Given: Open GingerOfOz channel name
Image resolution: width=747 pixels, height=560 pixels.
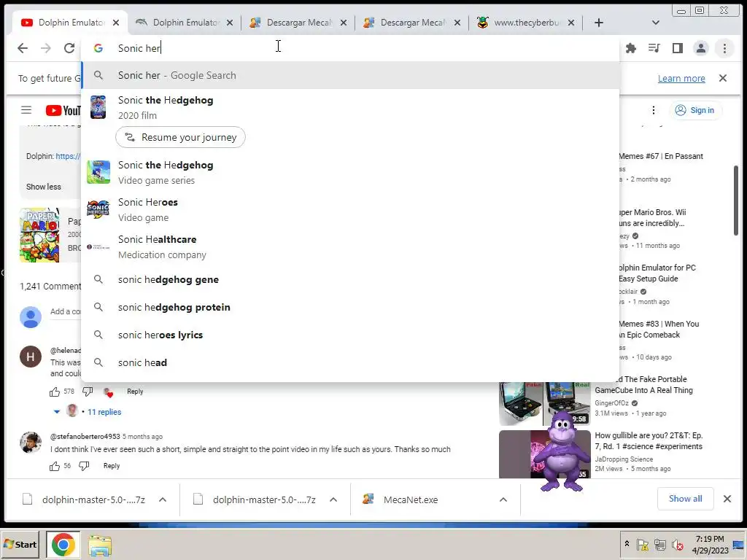Looking at the screenshot, I should 611,402.
